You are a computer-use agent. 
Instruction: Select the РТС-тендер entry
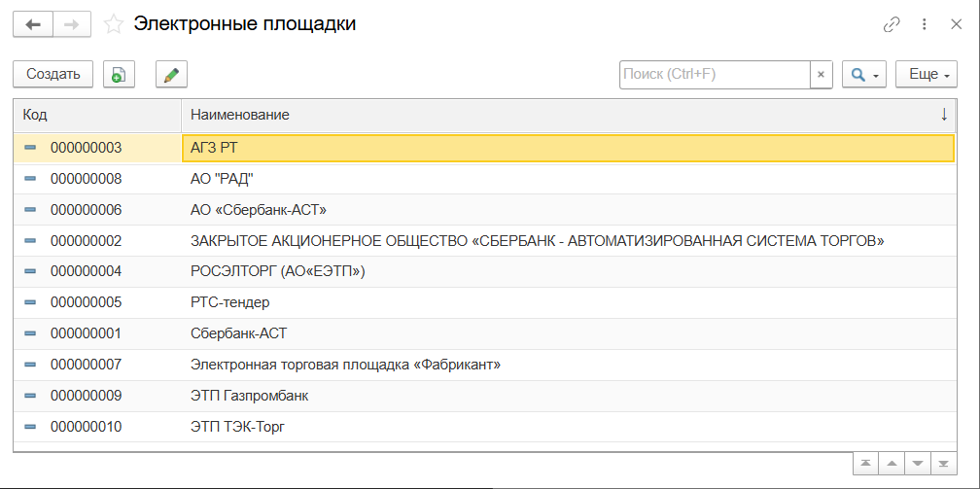(x=569, y=302)
